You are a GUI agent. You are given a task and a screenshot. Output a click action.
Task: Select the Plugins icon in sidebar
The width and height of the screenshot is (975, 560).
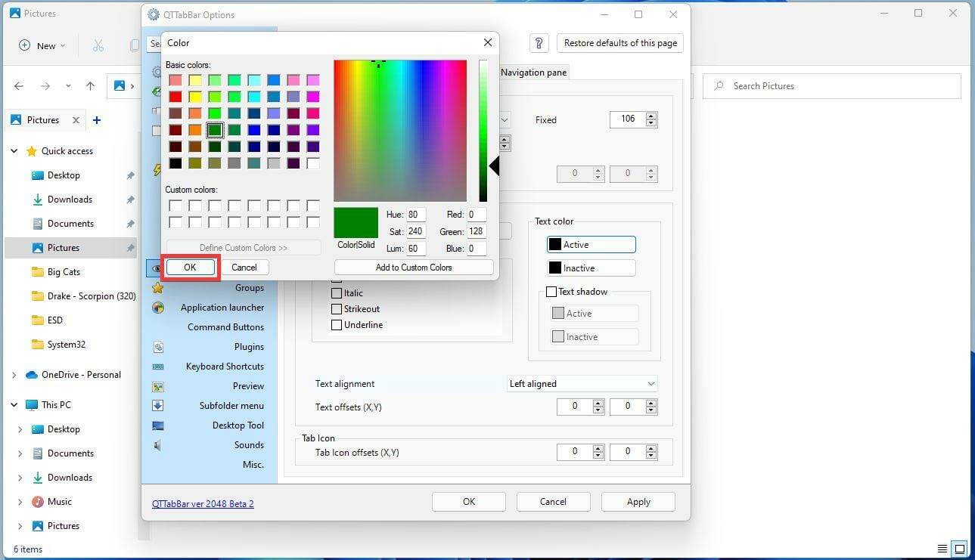pyautogui.click(x=157, y=346)
